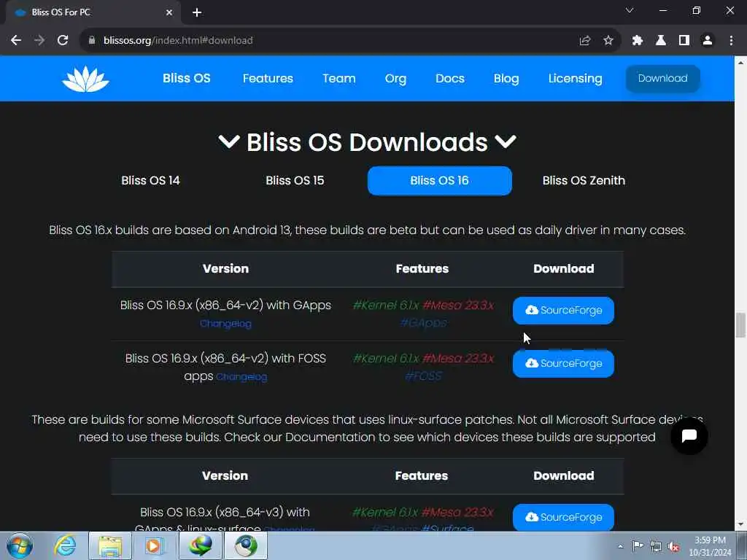Open Licensing in navigation bar
The image size is (747, 560).
(x=575, y=79)
